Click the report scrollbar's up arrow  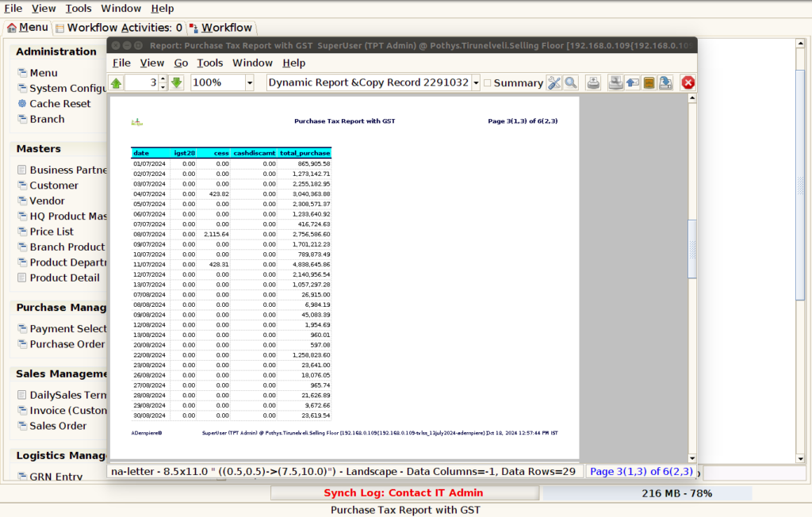pyautogui.click(x=691, y=98)
